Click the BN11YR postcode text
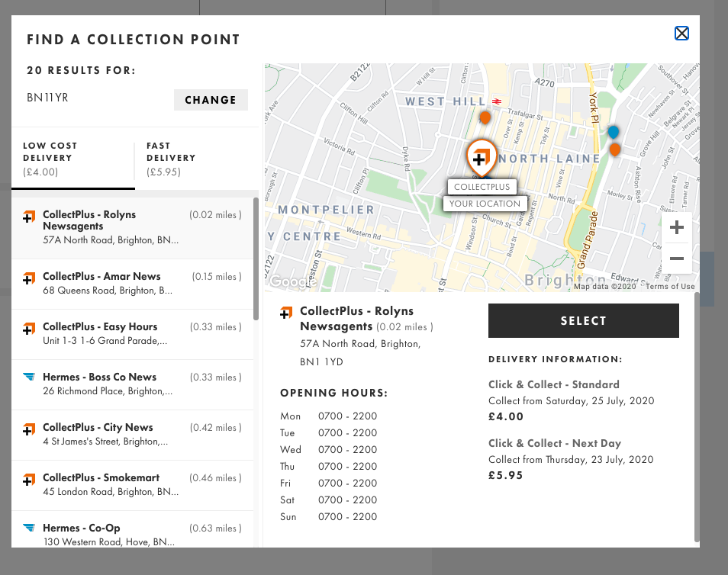This screenshot has width=728, height=575. [x=47, y=98]
